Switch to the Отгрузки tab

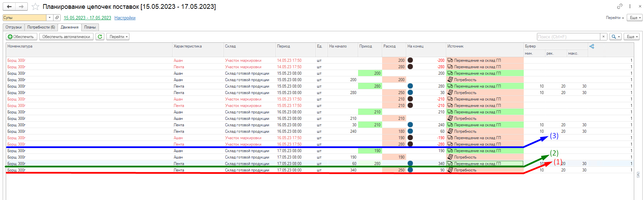pyautogui.click(x=14, y=27)
